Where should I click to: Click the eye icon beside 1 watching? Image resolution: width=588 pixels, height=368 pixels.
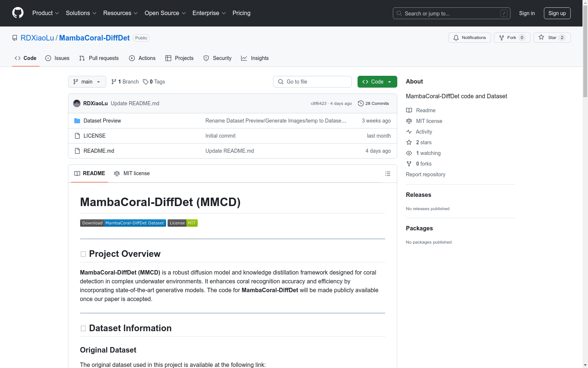click(x=409, y=153)
